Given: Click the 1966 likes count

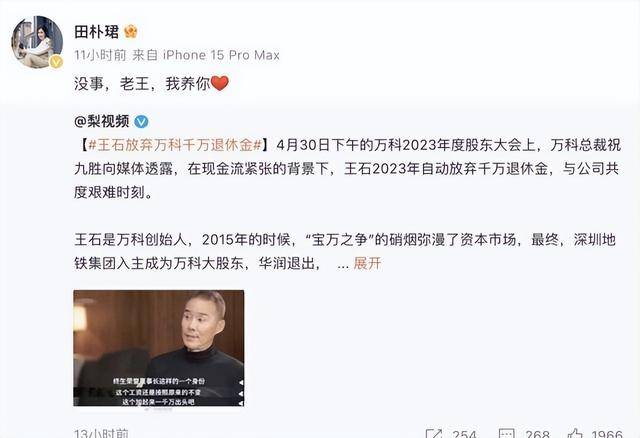Looking at the screenshot, I should click(x=607, y=434).
